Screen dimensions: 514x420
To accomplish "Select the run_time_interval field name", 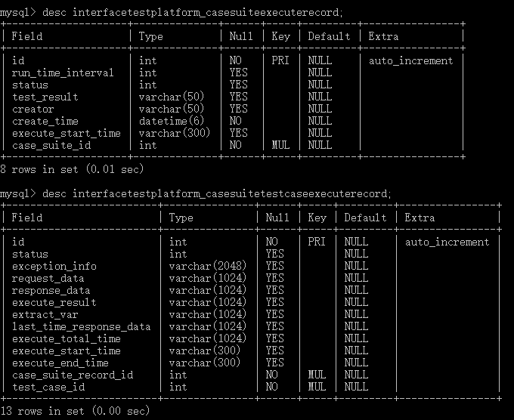I will [63, 73].
